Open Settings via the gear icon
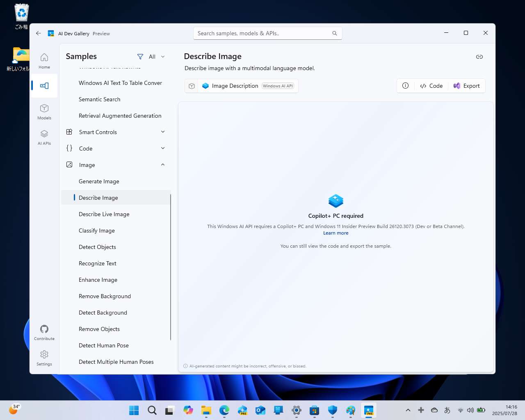 point(44,354)
